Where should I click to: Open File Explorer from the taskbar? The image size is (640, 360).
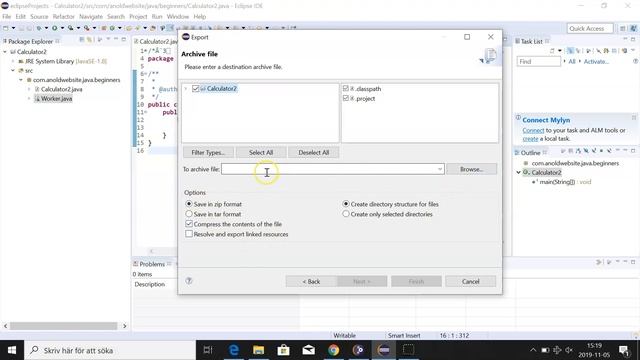(x=258, y=350)
